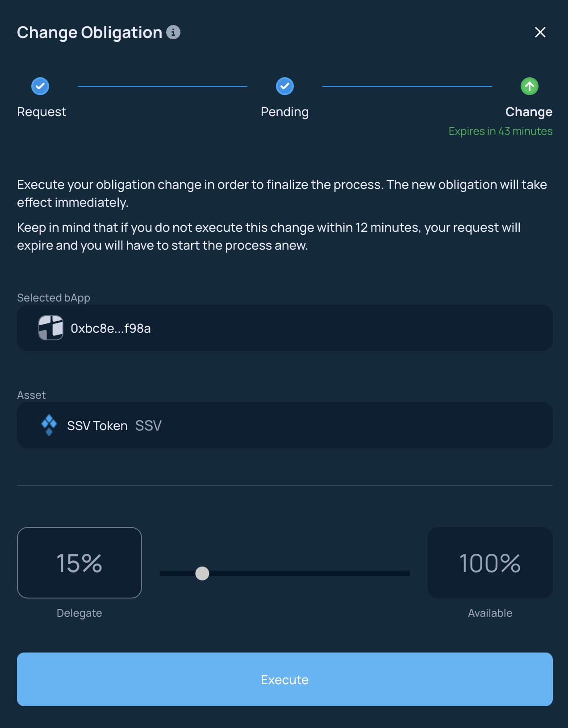
Task: Click the info icon beside Change Obligation
Action: click(x=173, y=32)
